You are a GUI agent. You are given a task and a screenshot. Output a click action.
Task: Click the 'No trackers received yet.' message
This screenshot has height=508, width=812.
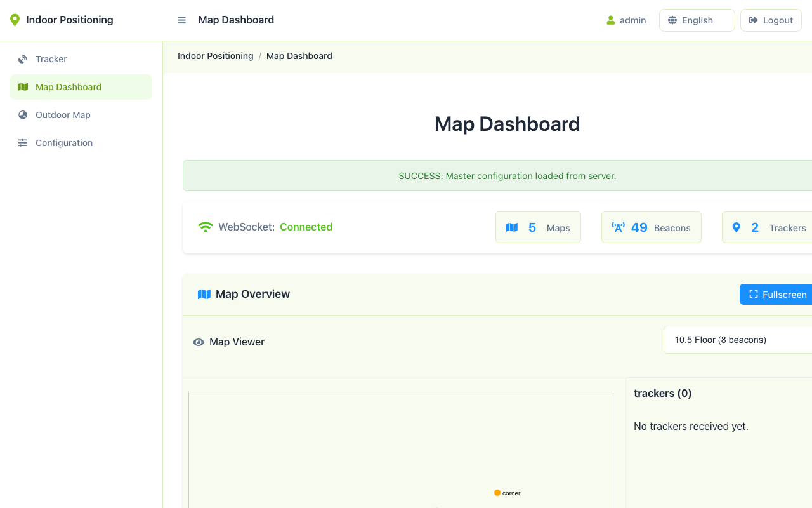point(691,427)
